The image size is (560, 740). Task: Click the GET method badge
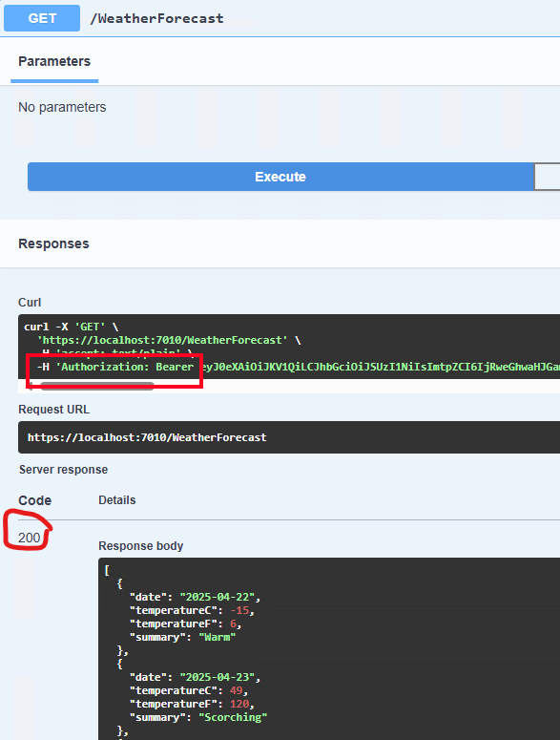[42, 18]
